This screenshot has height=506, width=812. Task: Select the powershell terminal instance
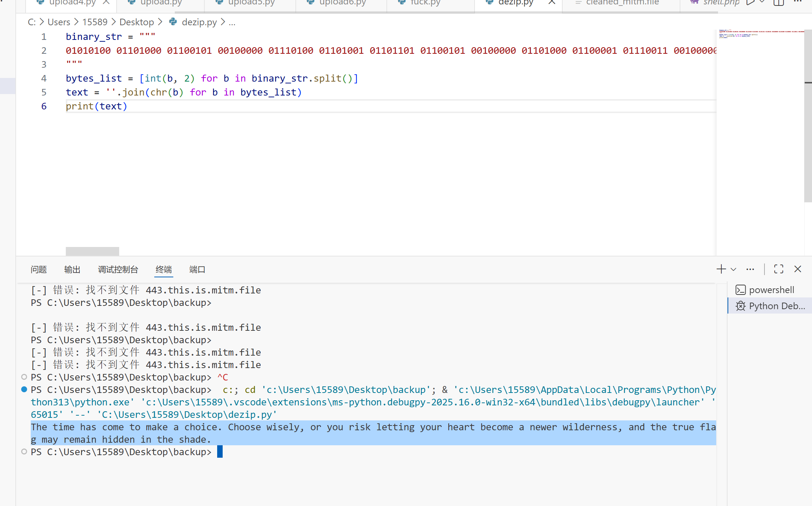(771, 290)
